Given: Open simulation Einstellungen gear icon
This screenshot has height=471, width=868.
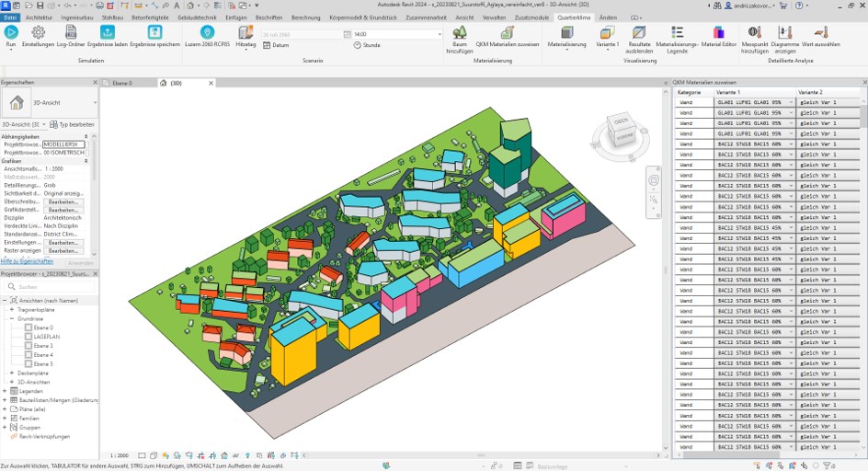Looking at the screenshot, I should (38, 33).
